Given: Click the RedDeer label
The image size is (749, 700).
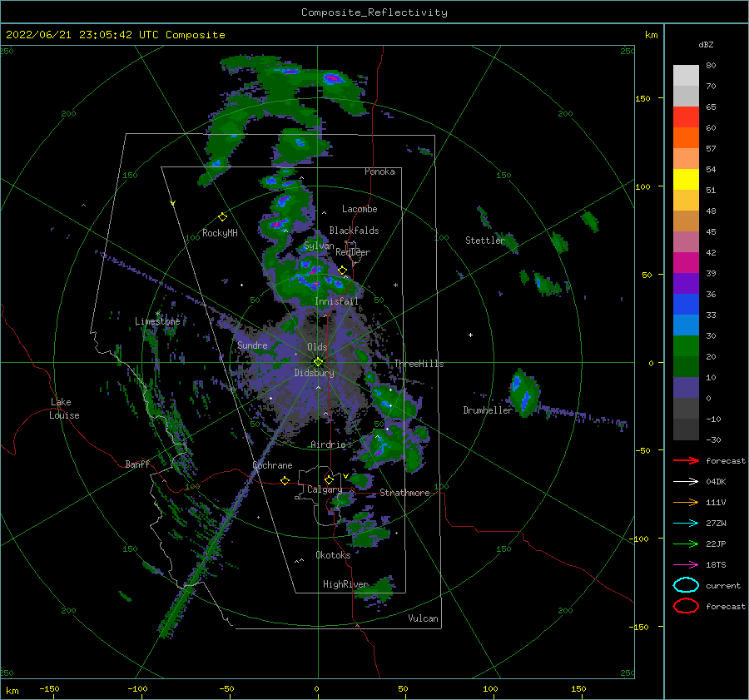Looking at the screenshot, I should click(353, 252).
